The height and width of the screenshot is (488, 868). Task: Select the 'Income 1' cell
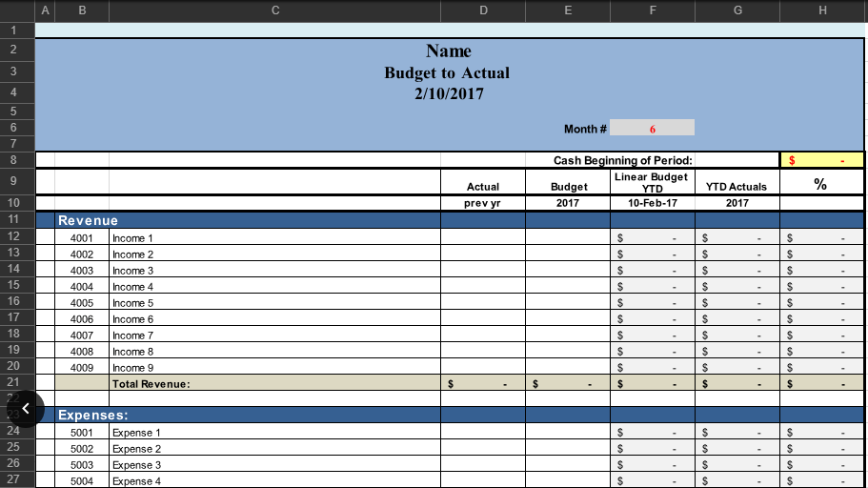point(275,238)
